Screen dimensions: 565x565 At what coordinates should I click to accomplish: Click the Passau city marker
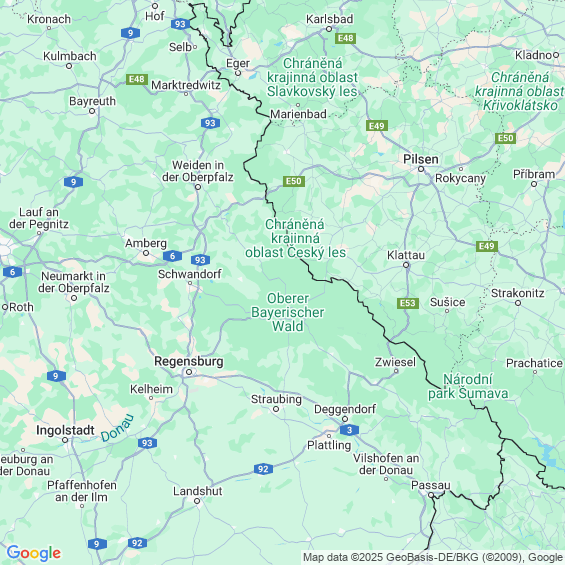click(431, 495)
